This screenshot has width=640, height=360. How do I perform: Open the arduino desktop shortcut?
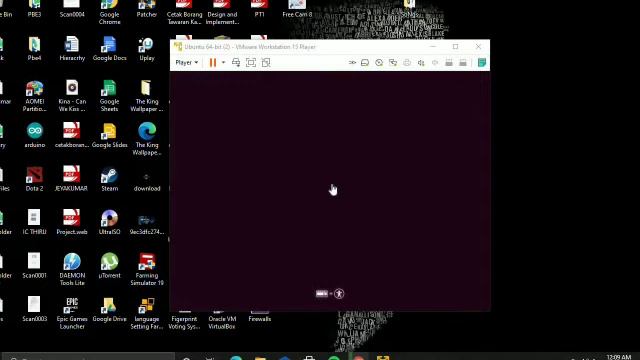point(35,136)
